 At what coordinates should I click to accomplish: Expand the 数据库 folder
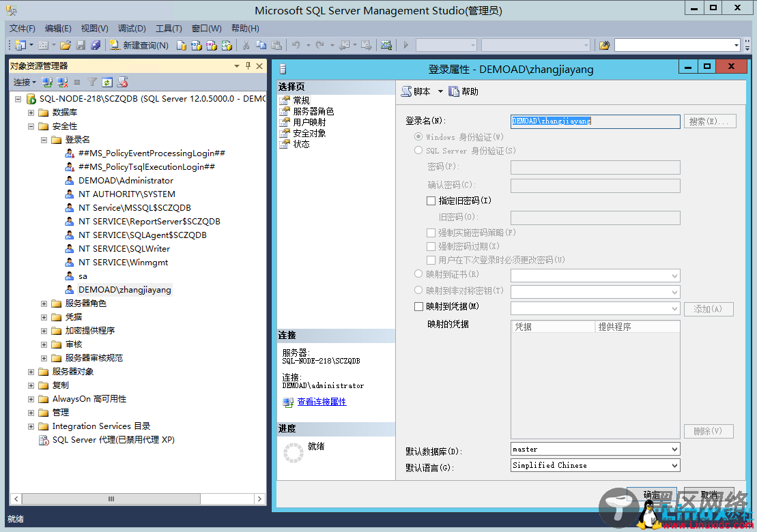coord(31,113)
